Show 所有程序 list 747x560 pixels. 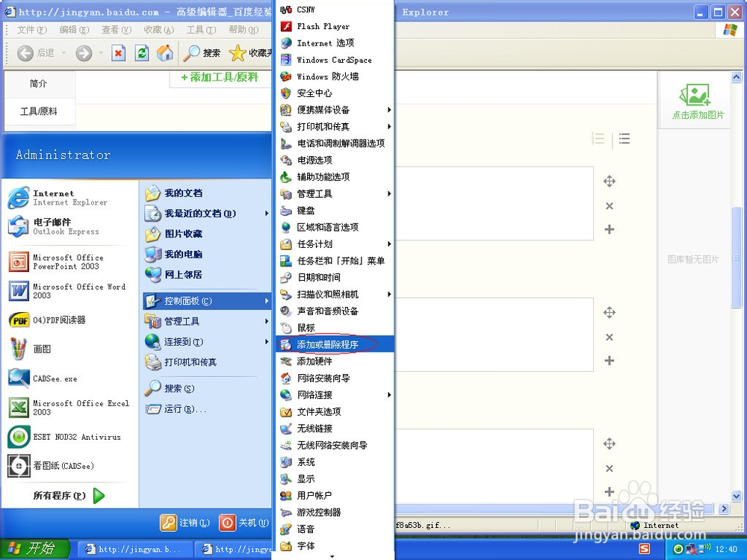(x=69, y=496)
